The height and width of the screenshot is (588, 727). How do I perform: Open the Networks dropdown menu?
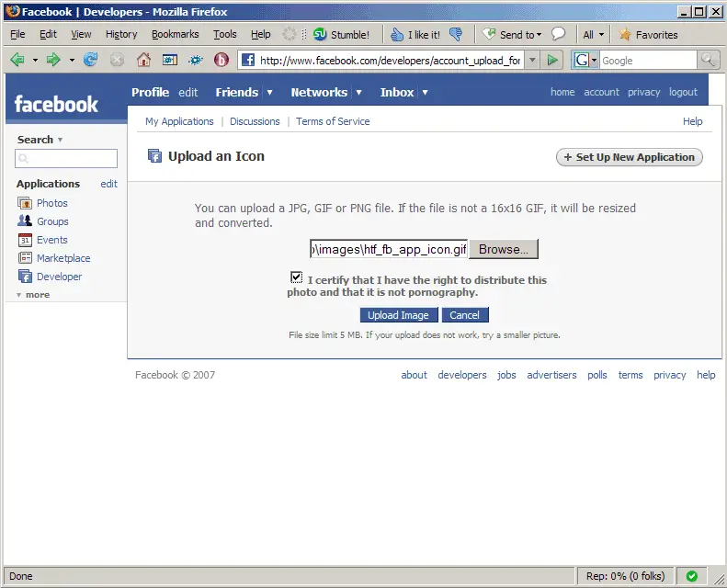coord(358,93)
